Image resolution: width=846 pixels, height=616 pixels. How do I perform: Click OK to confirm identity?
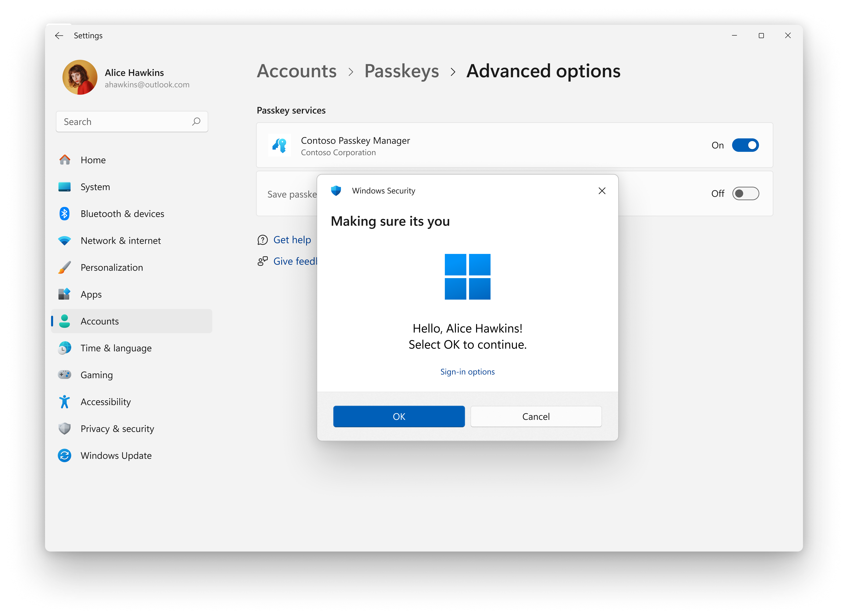tap(399, 416)
